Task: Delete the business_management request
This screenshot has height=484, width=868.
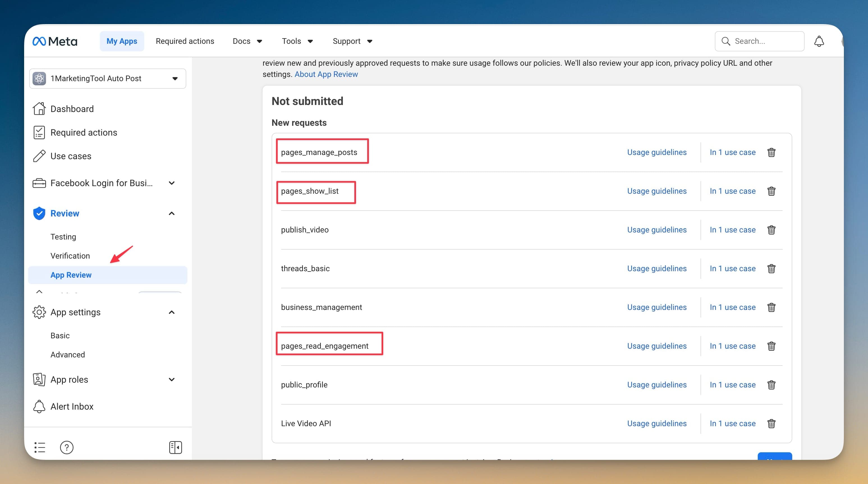Action: coord(771,308)
